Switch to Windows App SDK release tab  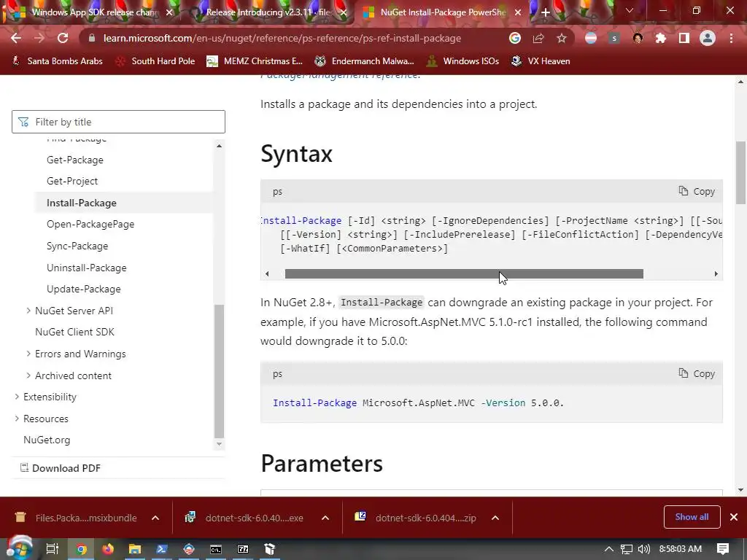tap(94, 12)
